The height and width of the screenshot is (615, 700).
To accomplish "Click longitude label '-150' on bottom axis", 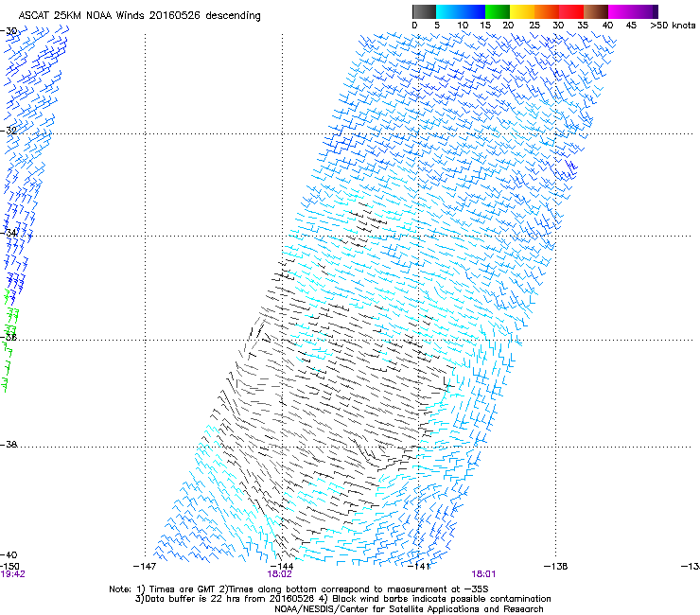I will pyautogui.click(x=9, y=567).
